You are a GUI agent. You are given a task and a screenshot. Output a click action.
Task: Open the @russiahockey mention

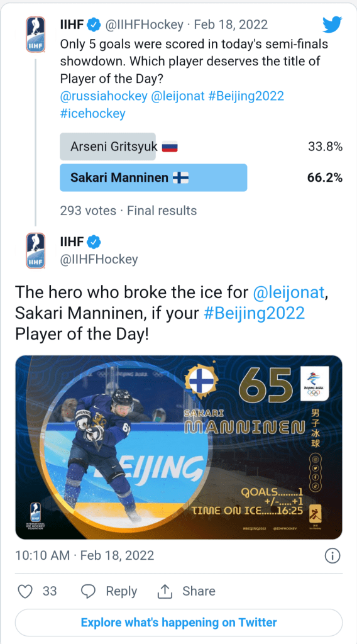tap(104, 96)
